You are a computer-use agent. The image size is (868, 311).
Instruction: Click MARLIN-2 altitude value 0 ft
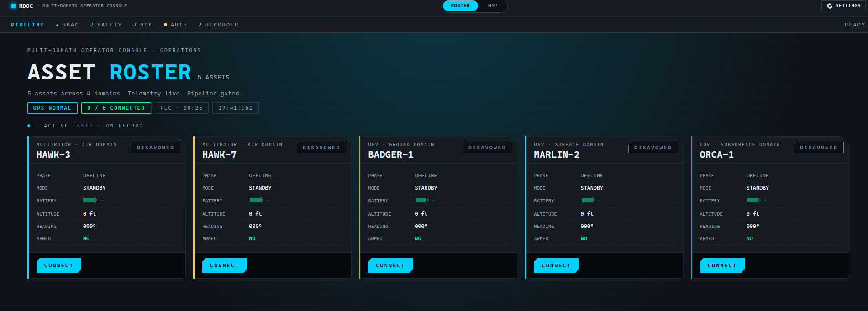coord(587,214)
